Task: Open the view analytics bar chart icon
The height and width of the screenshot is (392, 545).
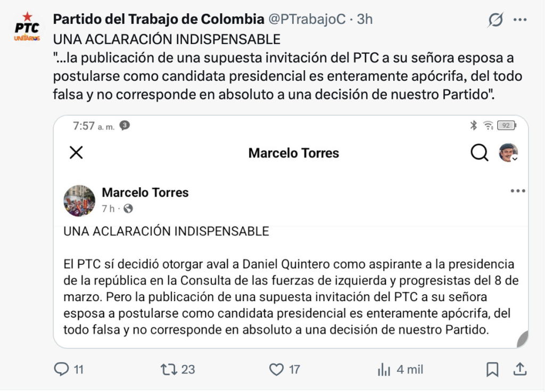Action: coord(384,369)
